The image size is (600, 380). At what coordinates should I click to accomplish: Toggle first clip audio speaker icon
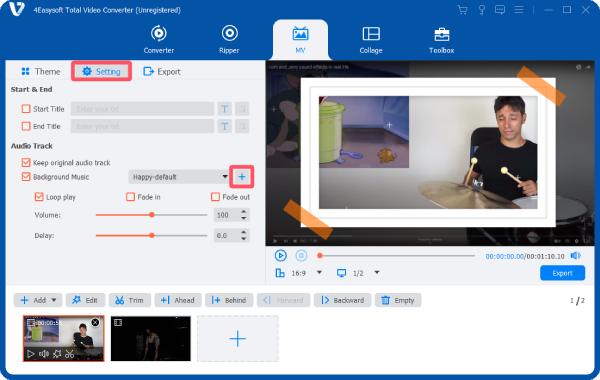[44, 354]
